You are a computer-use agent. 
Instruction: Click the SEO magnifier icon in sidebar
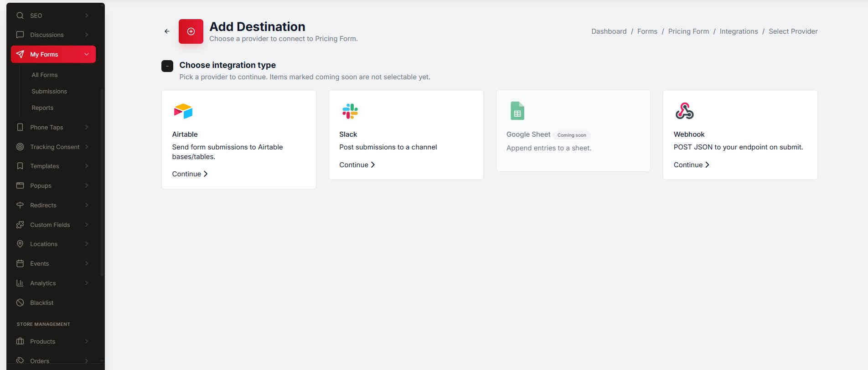(20, 15)
